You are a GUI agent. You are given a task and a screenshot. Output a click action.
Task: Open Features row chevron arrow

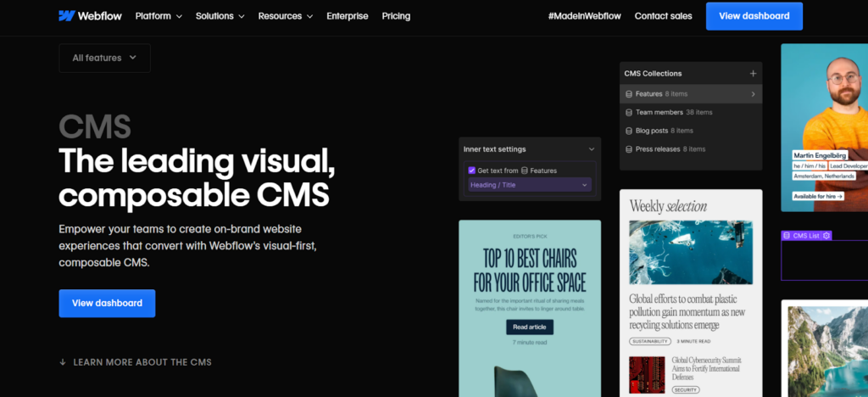point(753,94)
